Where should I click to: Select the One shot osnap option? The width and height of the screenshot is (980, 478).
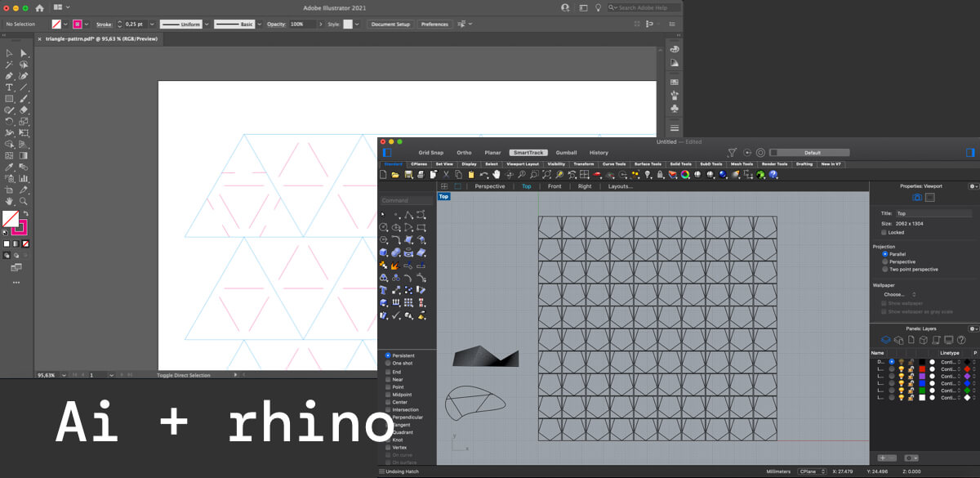(x=388, y=364)
